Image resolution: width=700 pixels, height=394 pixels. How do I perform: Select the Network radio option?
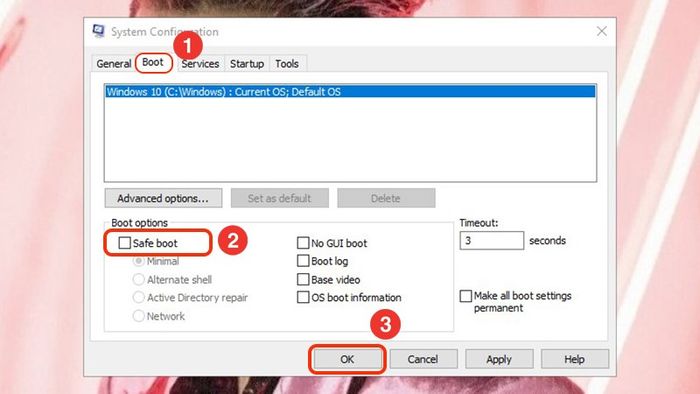[x=138, y=316]
